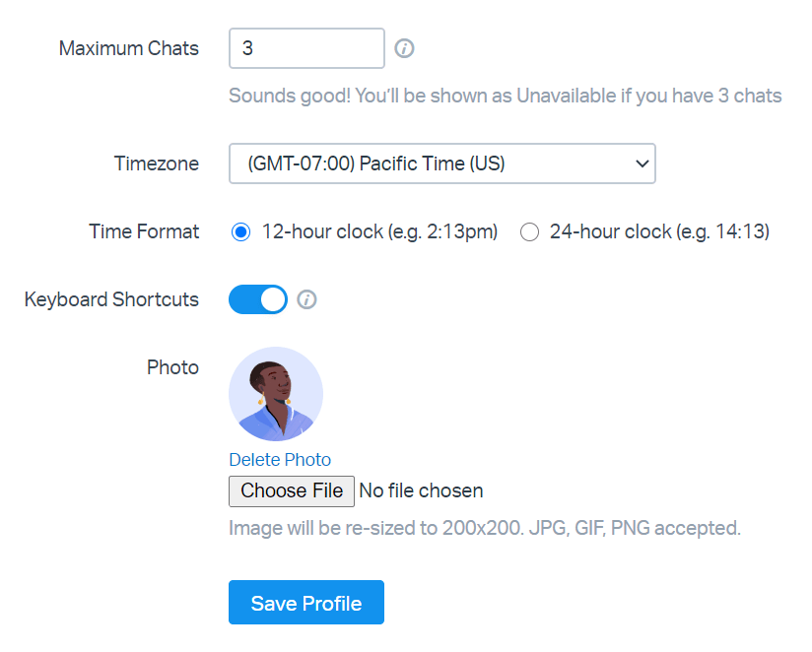Image resolution: width=812 pixels, height=652 pixels.
Task: Focus the Maximum Chats number field
Action: (306, 48)
